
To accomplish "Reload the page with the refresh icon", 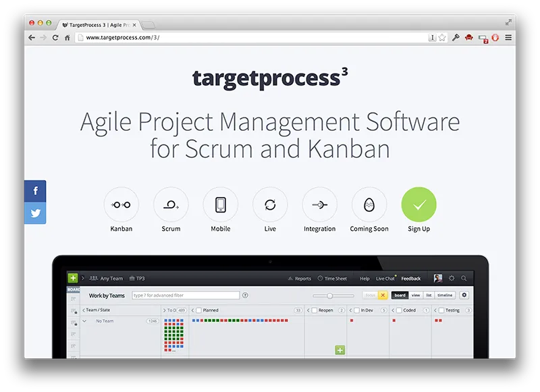I will tap(55, 38).
